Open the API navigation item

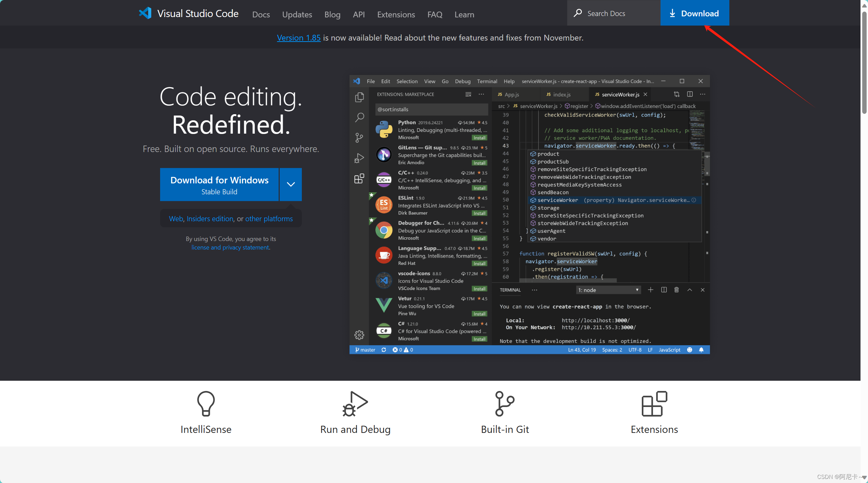(359, 14)
